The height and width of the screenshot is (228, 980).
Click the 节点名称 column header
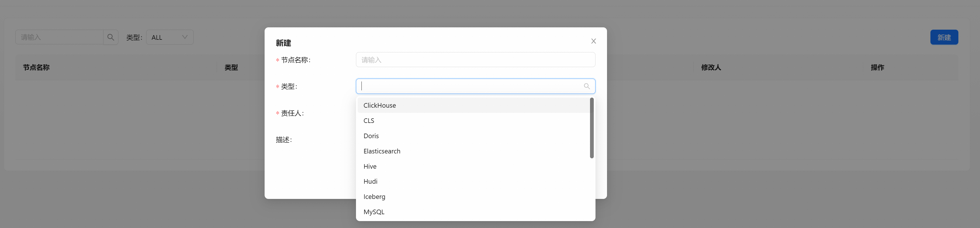coord(36,67)
